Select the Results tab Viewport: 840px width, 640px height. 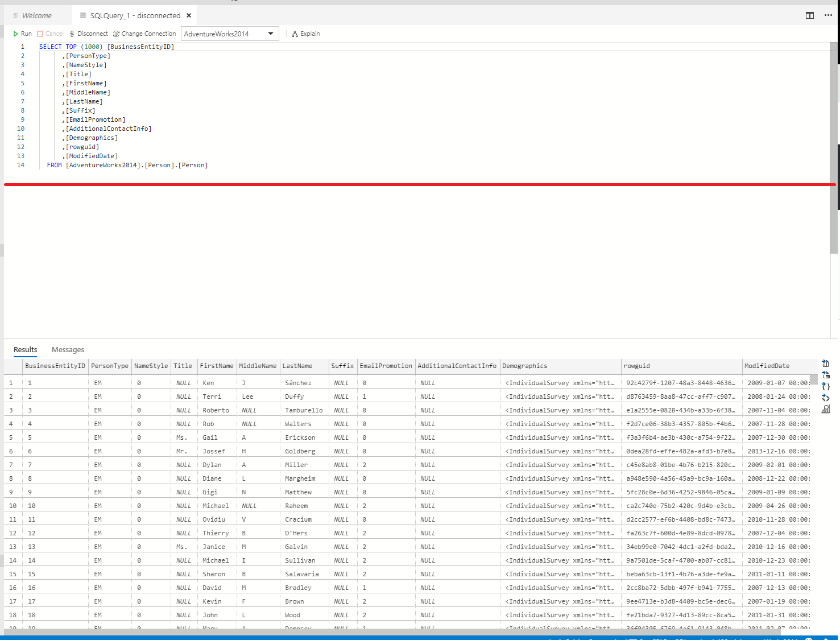pos(26,349)
